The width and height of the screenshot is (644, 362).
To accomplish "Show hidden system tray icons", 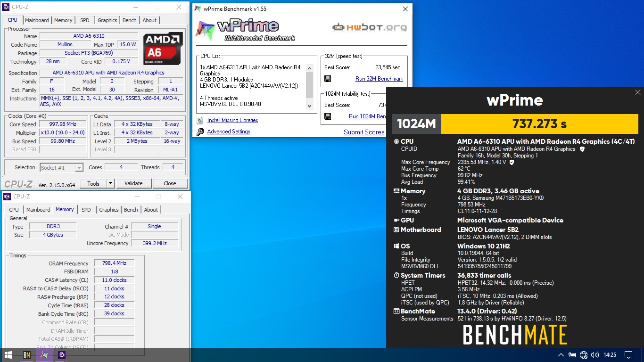I will (x=561, y=355).
